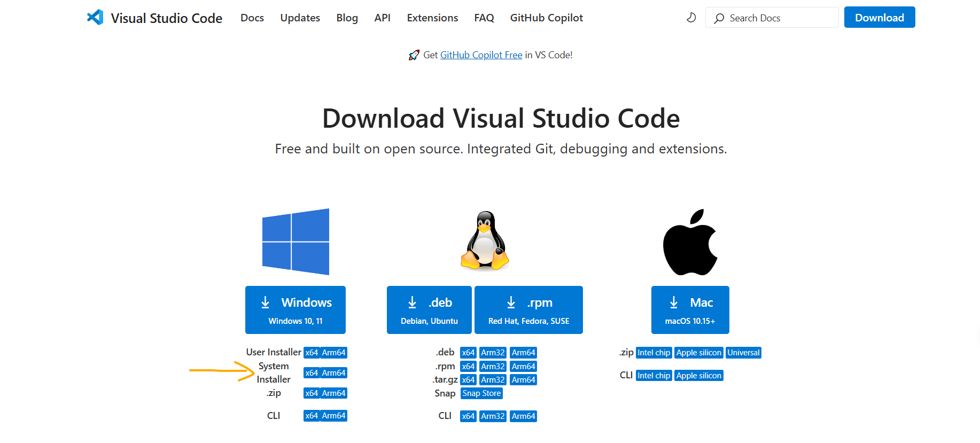Go to the Blog page
The height and width of the screenshot is (443, 980).
(347, 18)
